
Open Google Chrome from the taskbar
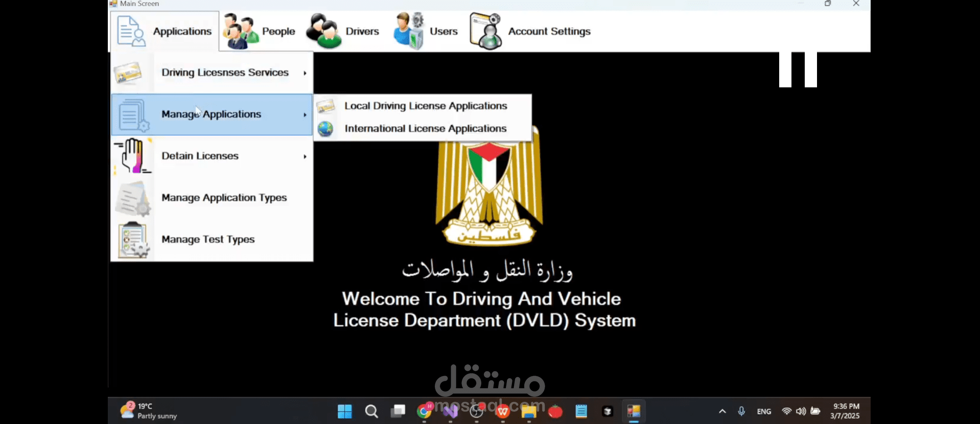coord(425,410)
